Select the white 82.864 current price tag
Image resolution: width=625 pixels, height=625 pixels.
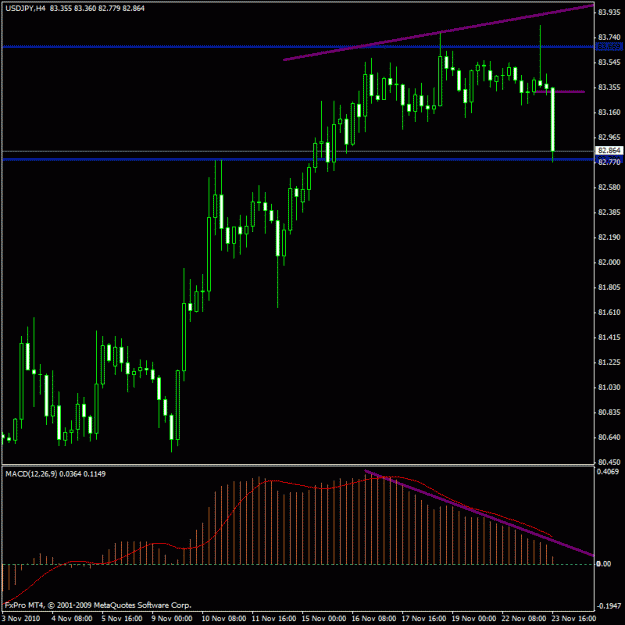click(x=609, y=150)
